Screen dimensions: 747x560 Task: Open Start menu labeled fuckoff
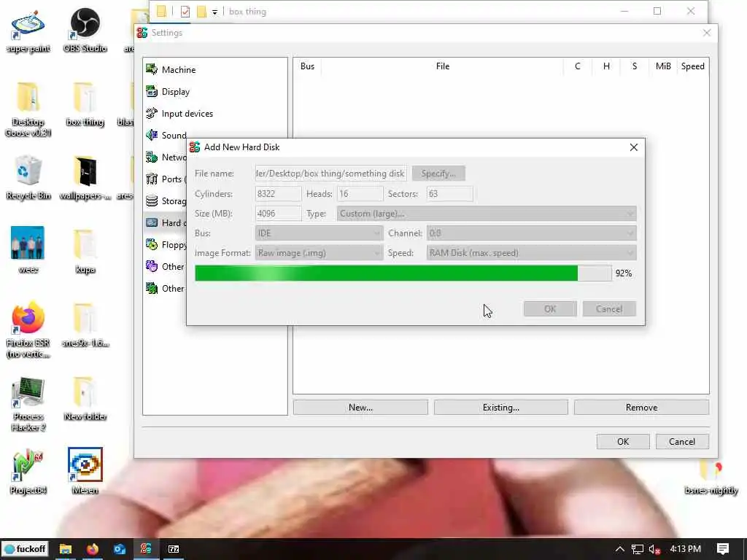coord(25,549)
